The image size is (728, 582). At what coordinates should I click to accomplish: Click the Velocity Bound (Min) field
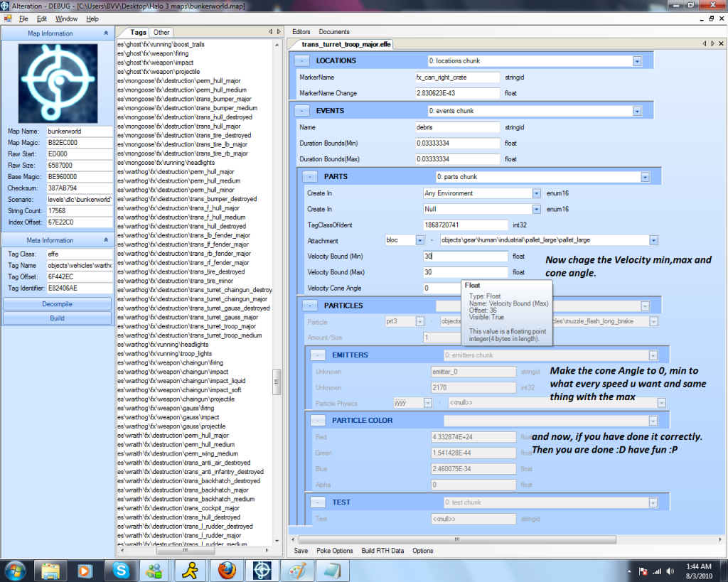(x=465, y=257)
